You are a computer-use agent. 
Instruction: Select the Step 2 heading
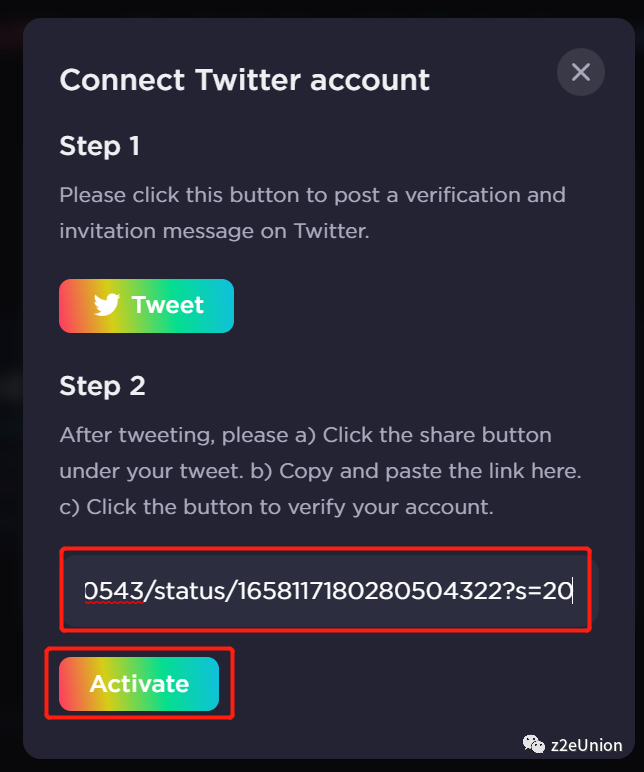[x=102, y=386]
